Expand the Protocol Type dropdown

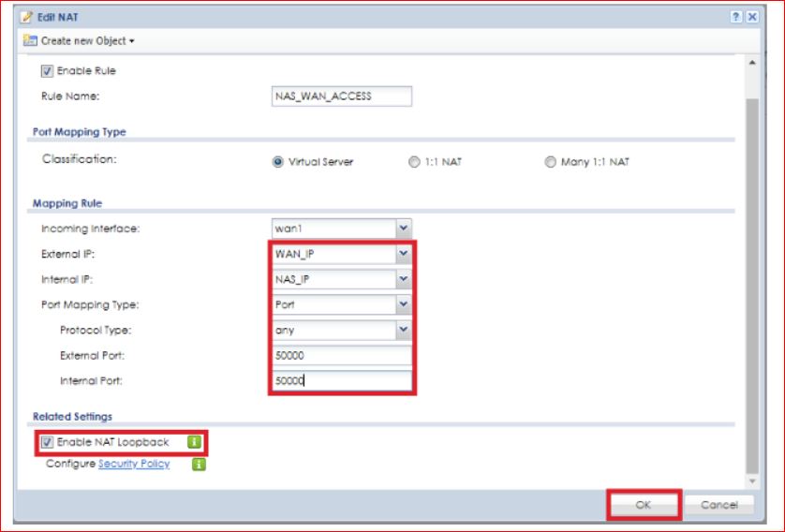404,331
